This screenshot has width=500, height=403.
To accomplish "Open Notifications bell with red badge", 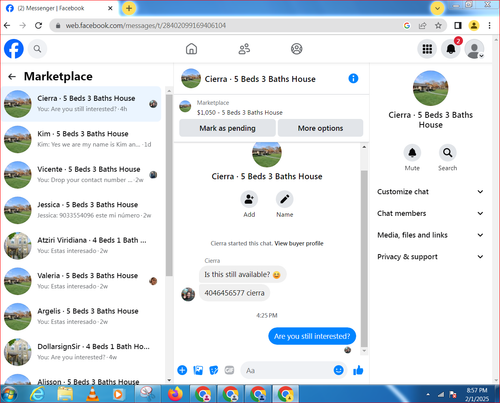I will (451, 49).
